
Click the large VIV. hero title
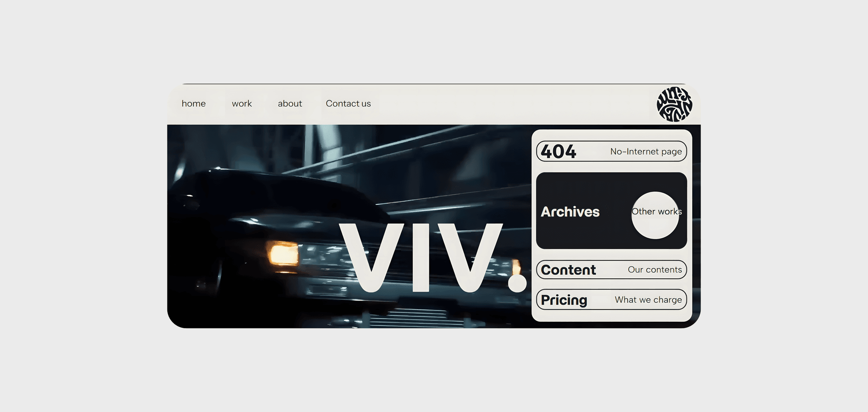click(432, 258)
